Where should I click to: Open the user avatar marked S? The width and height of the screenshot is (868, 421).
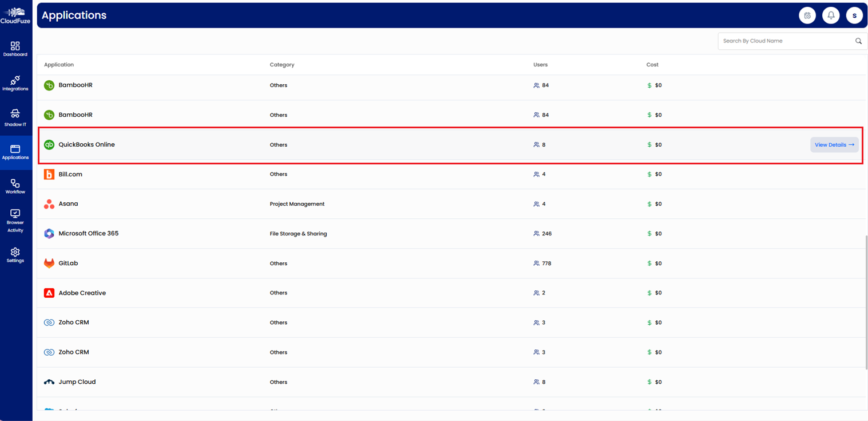(854, 15)
